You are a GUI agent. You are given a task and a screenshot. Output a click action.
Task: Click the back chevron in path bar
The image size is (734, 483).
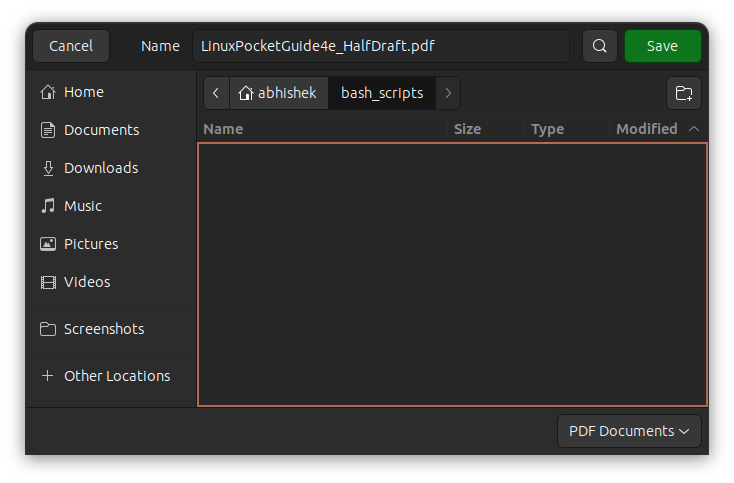[x=216, y=93]
